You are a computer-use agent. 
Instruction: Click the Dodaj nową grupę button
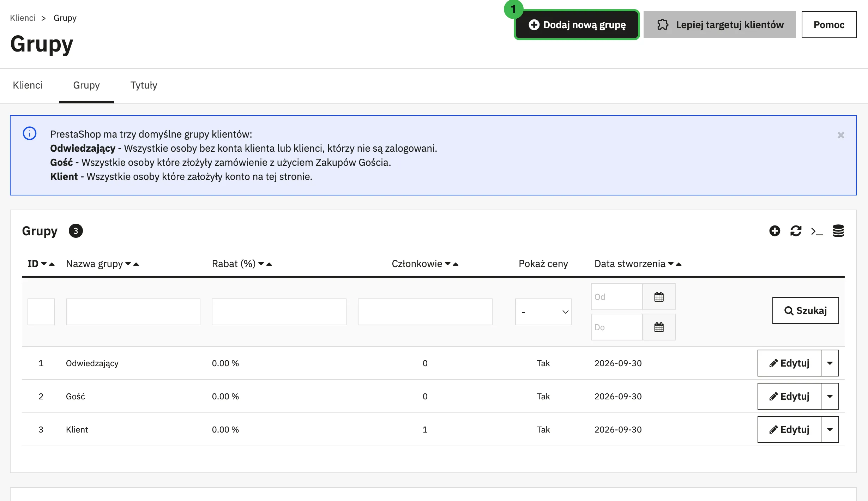click(577, 25)
